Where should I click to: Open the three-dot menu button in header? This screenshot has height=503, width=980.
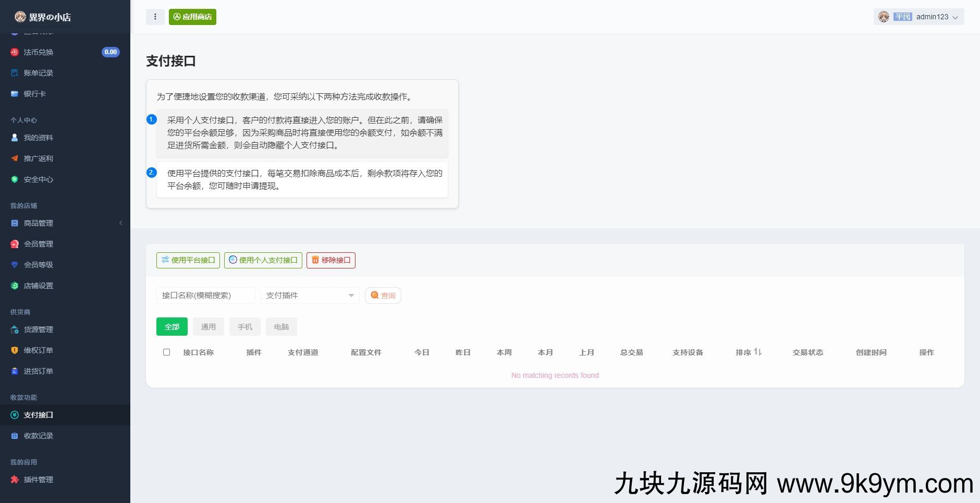(155, 17)
